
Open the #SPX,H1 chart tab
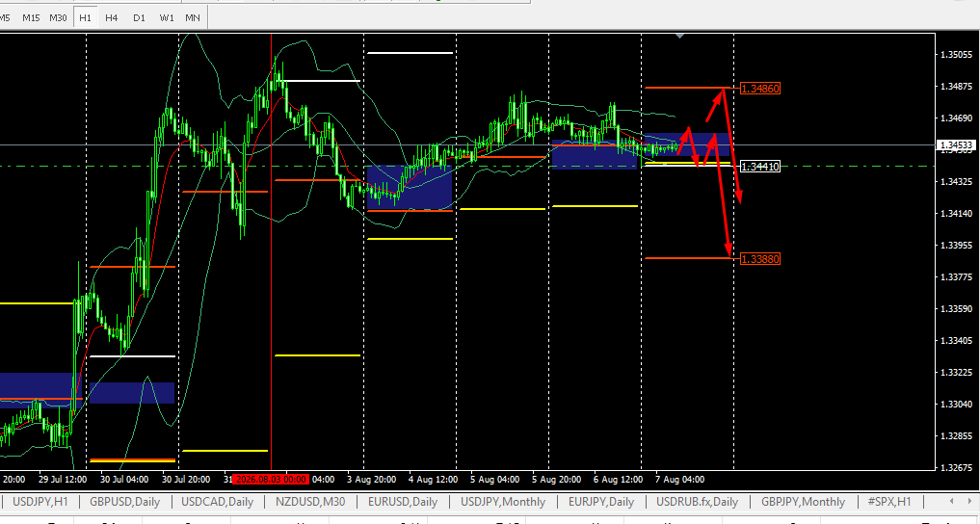pos(889,502)
